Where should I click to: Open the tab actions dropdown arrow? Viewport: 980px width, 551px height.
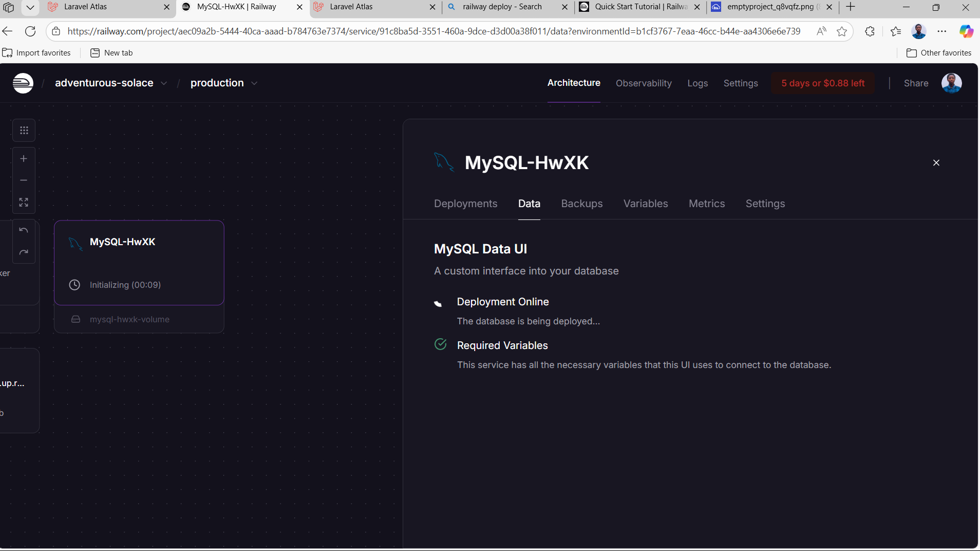pyautogui.click(x=30, y=7)
